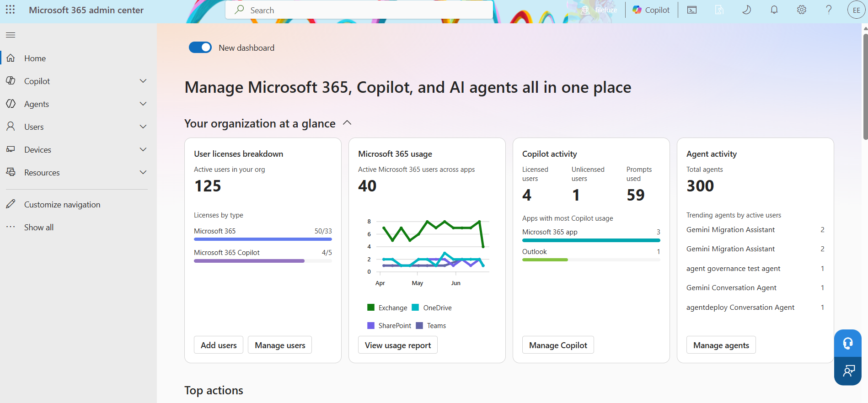
Task: Click the Microsoft 365 license progress bar
Action: (x=263, y=239)
